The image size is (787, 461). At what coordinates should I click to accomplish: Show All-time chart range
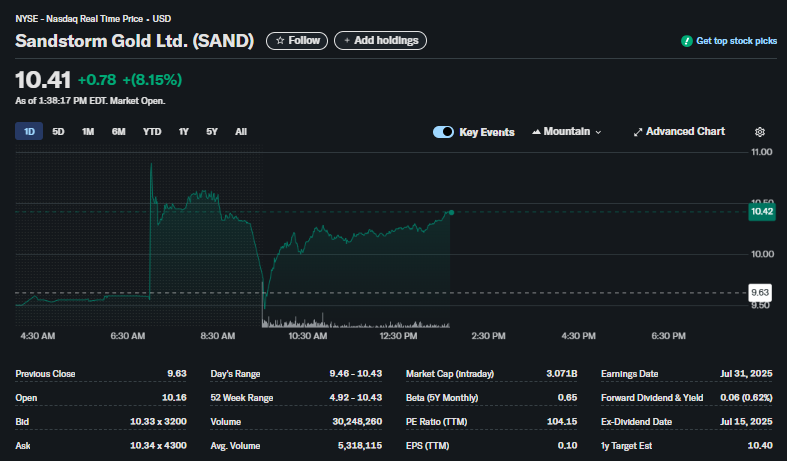(241, 132)
